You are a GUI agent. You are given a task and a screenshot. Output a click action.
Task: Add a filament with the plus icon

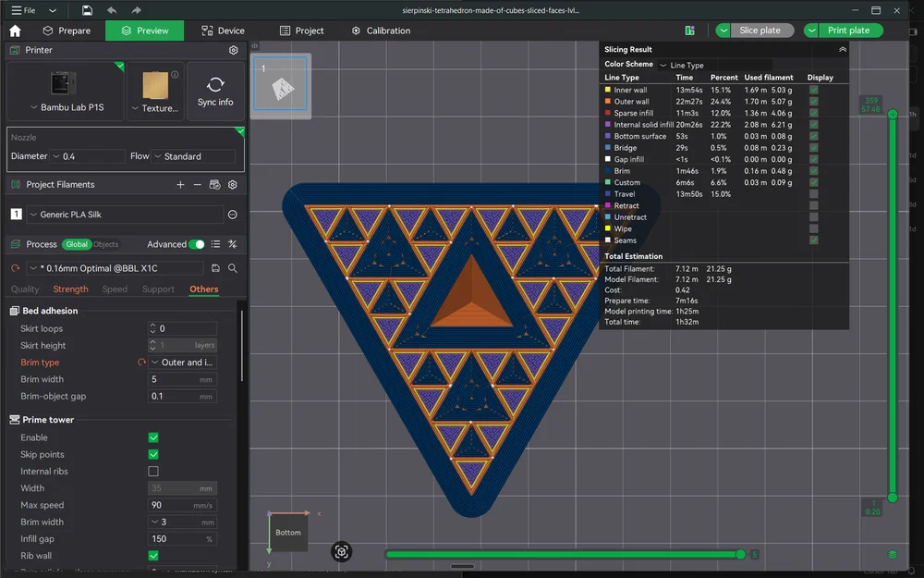(x=180, y=185)
